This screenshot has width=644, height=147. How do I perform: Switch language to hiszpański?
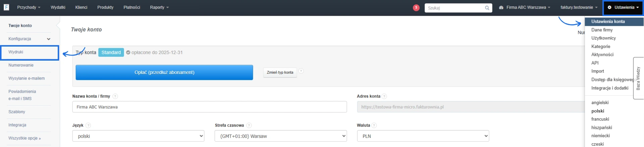coord(601,128)
